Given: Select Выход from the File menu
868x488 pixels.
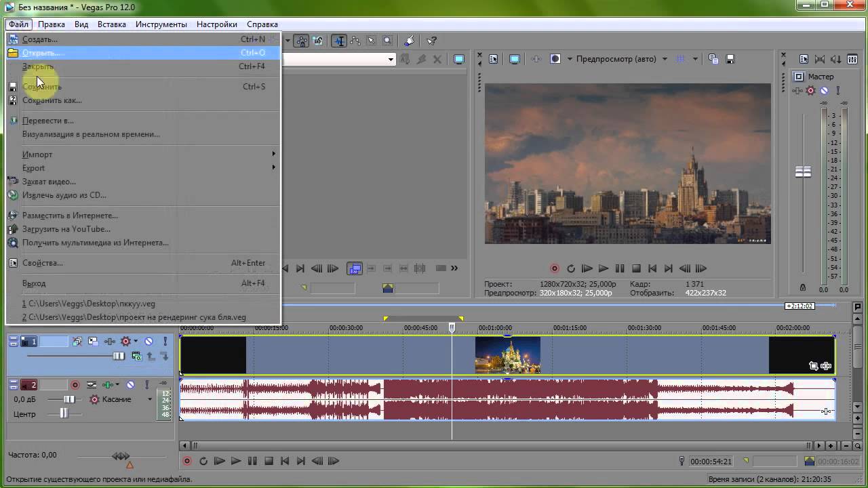Looking at the screenshot, I should click(x=143, y=283).
